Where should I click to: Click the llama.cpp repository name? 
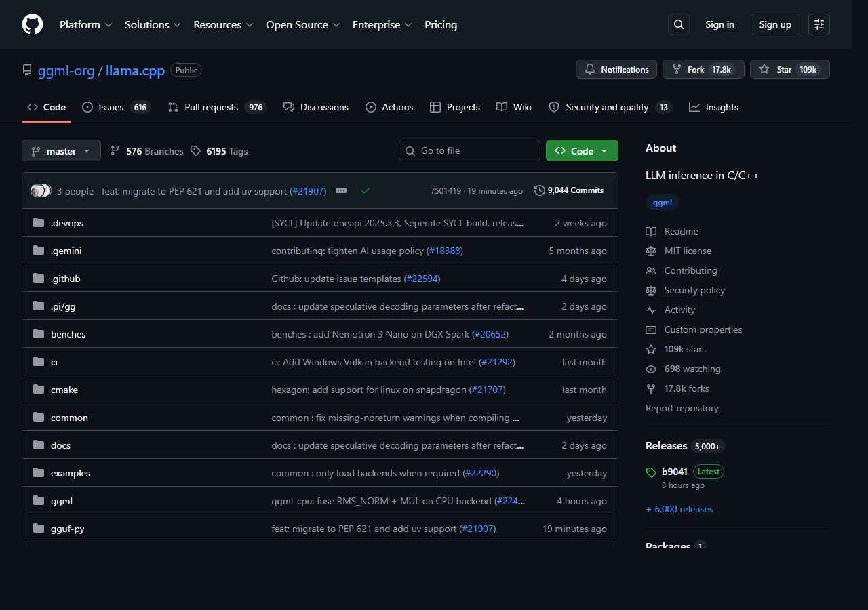(x=136, y=70)
